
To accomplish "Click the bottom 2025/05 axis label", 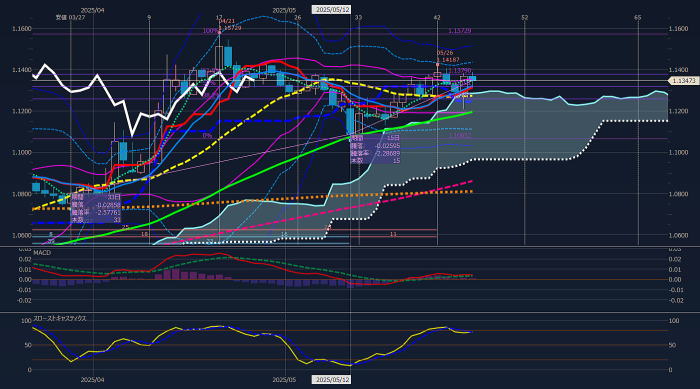I will tap(284, 380).
